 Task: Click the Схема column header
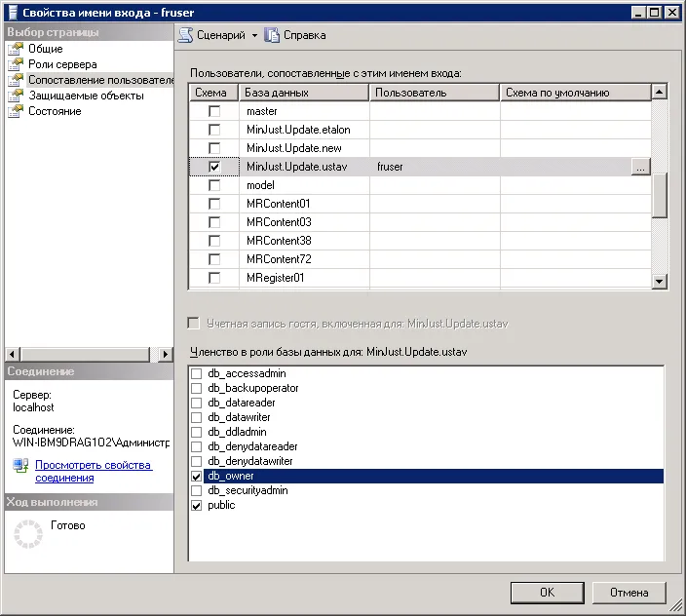[214, 93]
